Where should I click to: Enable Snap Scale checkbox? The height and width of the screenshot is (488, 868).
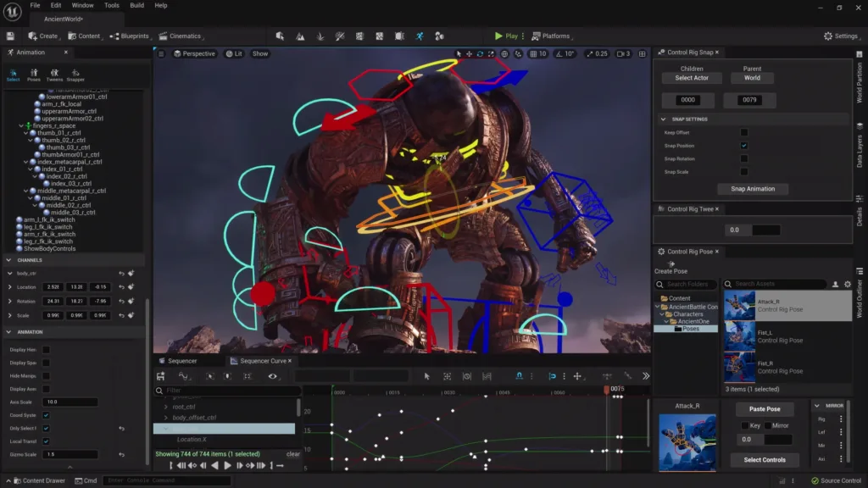(x=744, y=172)
